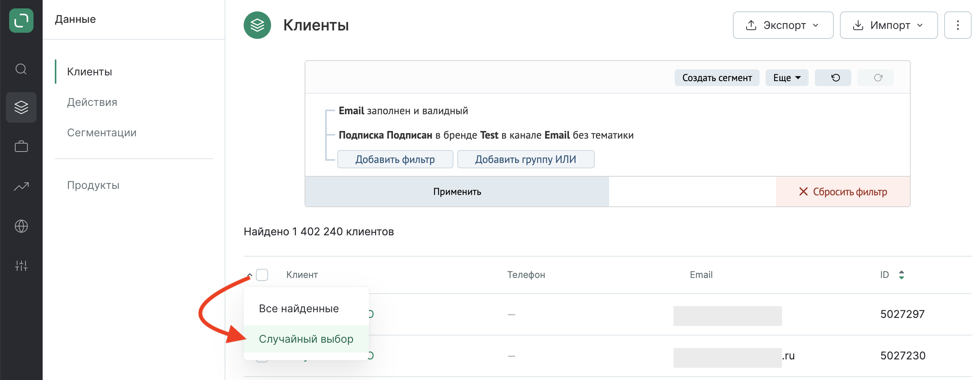
Task: Click Применить to apply the filter
Action: click(457, 192)
